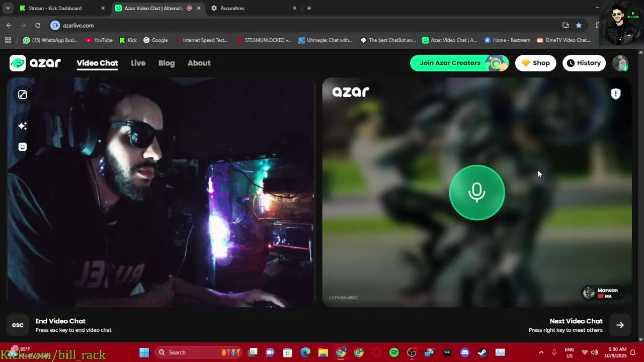Open volume control in system tray

(x=595, y=352)
